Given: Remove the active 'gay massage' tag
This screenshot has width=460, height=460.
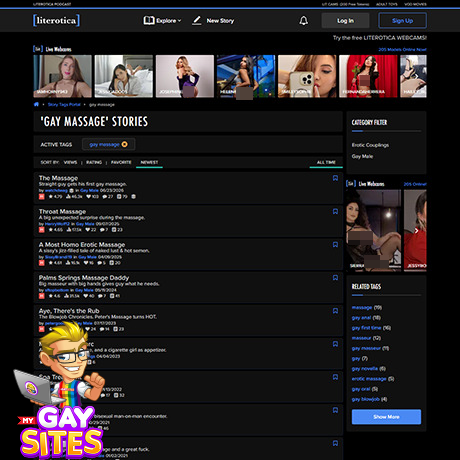Looking at the screenshot, I should coord(125,144).
